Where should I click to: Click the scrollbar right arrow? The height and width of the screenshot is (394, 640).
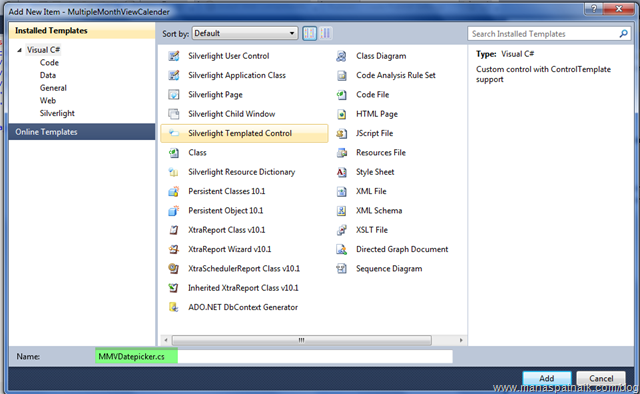tap(461, 340)
